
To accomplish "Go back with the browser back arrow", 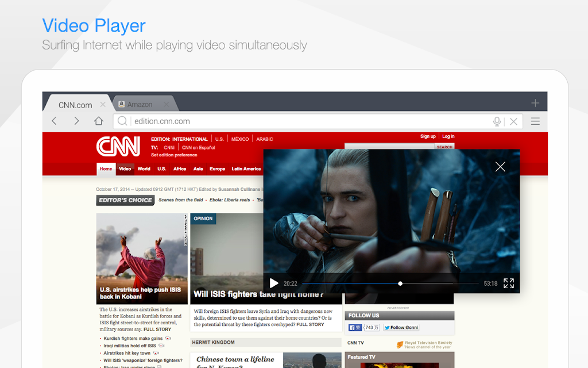I will click(55, 121).
